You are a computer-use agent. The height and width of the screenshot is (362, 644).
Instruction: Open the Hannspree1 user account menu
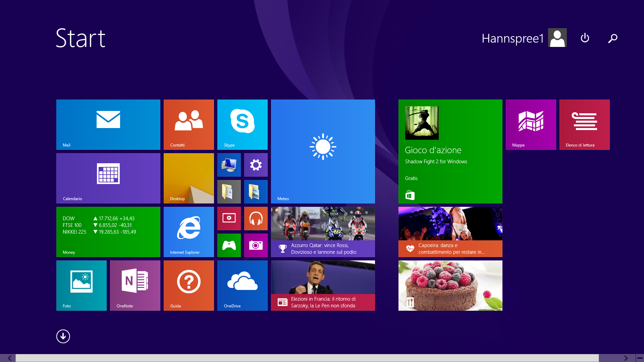tap(524, 38)
